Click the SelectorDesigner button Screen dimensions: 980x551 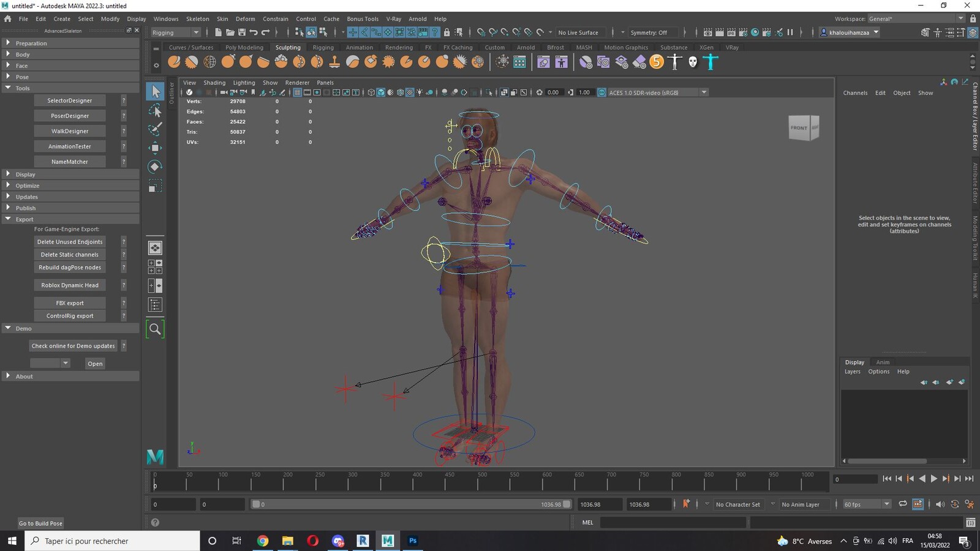[70, 100]
